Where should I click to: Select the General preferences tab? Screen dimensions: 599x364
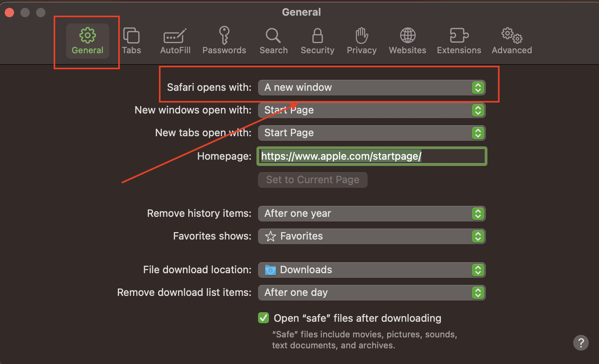pyautogui.click(x=87, y=41)
